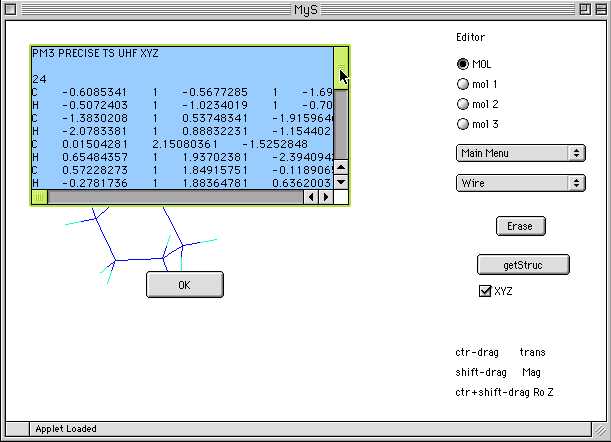Viewport: 611px width, 442px height.
Task: Select the mol 1 radio button
Action: pyautogui.click(x=463, y=84)
